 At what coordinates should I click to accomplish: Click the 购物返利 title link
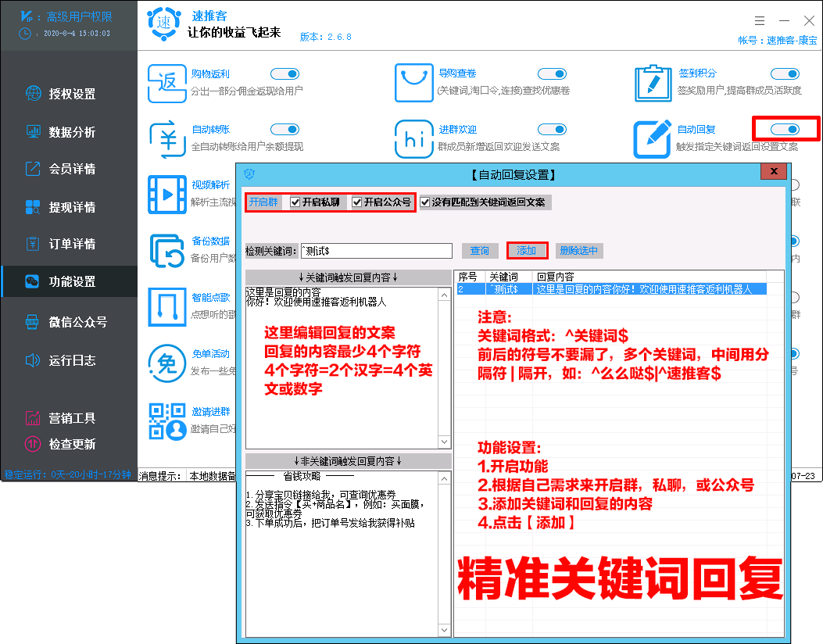click(x=210, y=74)
